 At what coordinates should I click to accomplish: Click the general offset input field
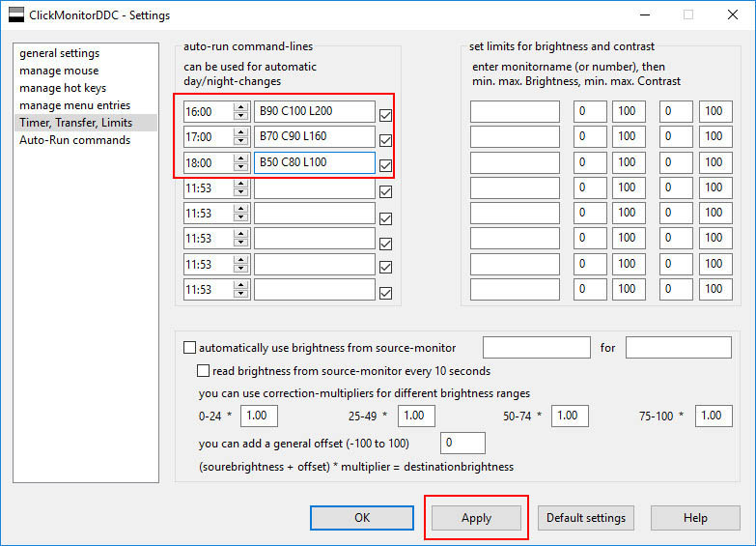[462, 444]
